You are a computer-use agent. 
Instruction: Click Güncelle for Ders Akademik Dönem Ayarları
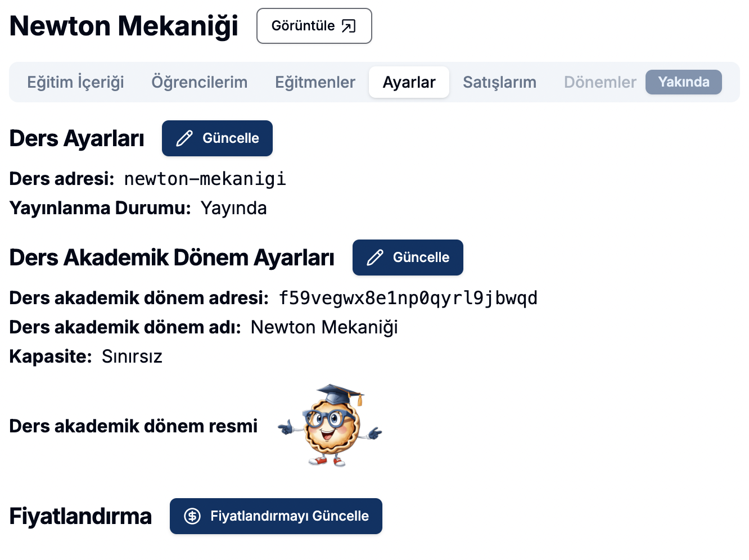[408, 258]
